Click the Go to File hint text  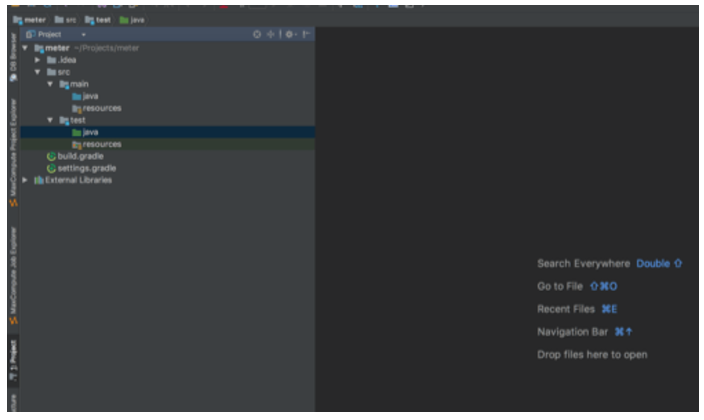click(559, 286)
